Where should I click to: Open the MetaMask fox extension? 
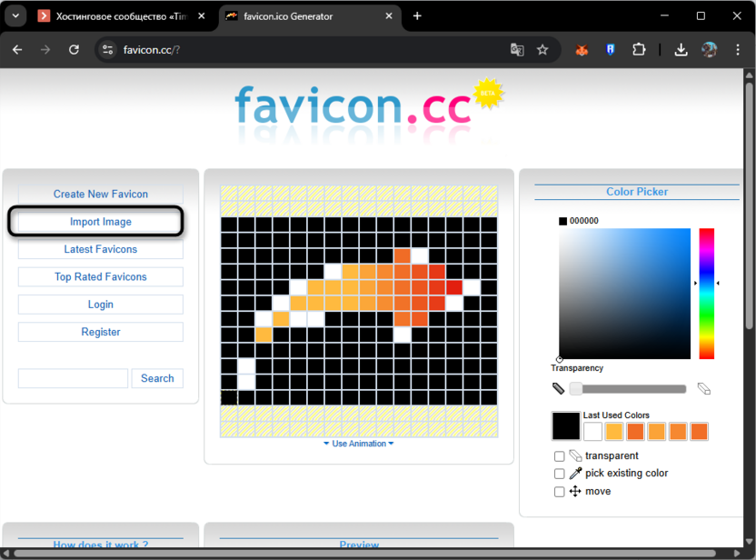[x=582, y=50]
